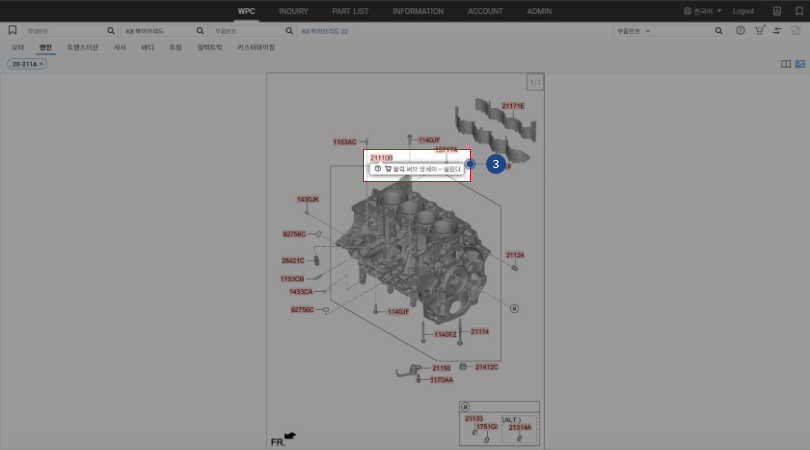This screenshot has height=450, width=810.
Task: Click the K8 하이브리드 22 link
Action: 325,31
